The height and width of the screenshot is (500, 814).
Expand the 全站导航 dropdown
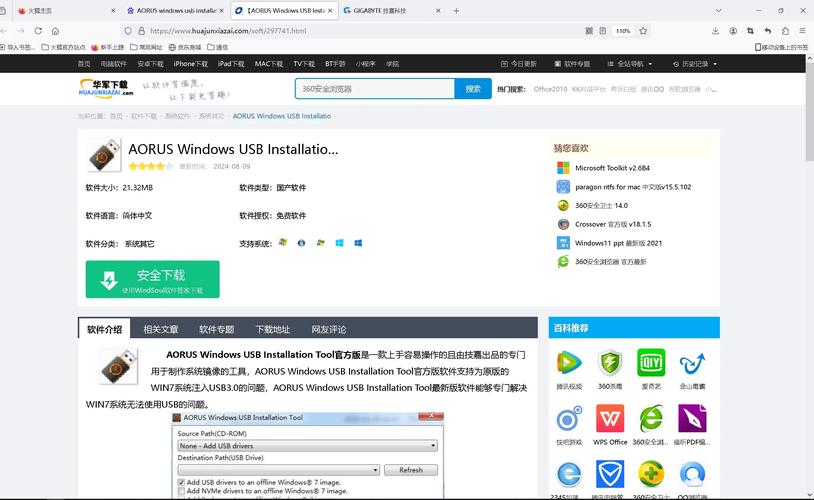pyautogui.click(x=629, y=64)
